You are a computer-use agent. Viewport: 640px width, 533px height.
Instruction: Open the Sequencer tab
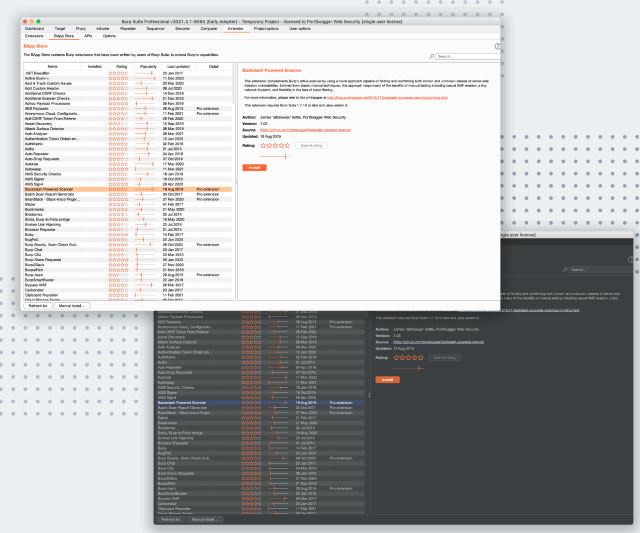pos(156,29)
